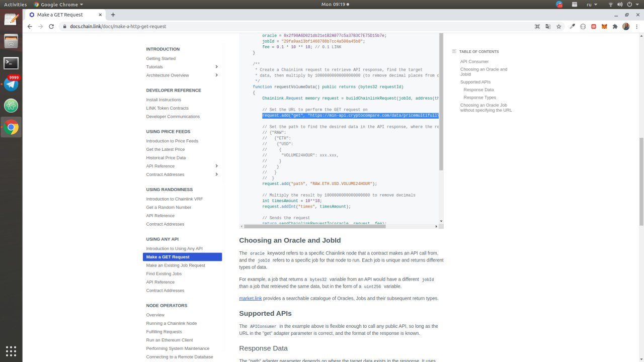Click the table of contents list icon
The width and height of the screenshot is (644, 362).
[454, 51]
